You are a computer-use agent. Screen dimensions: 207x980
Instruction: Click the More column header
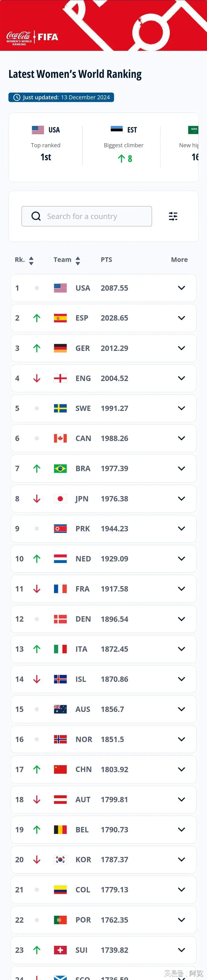[179, 259]
